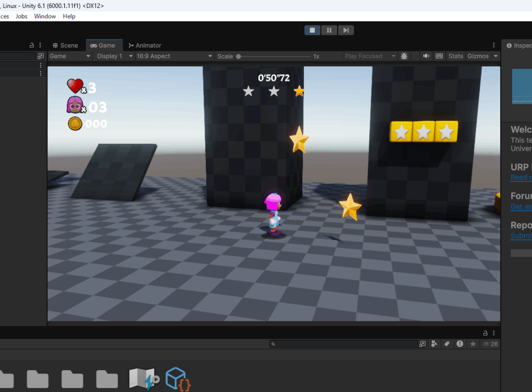
Task: Click Search by Import Log Type icon
Action: coord(460,344)
